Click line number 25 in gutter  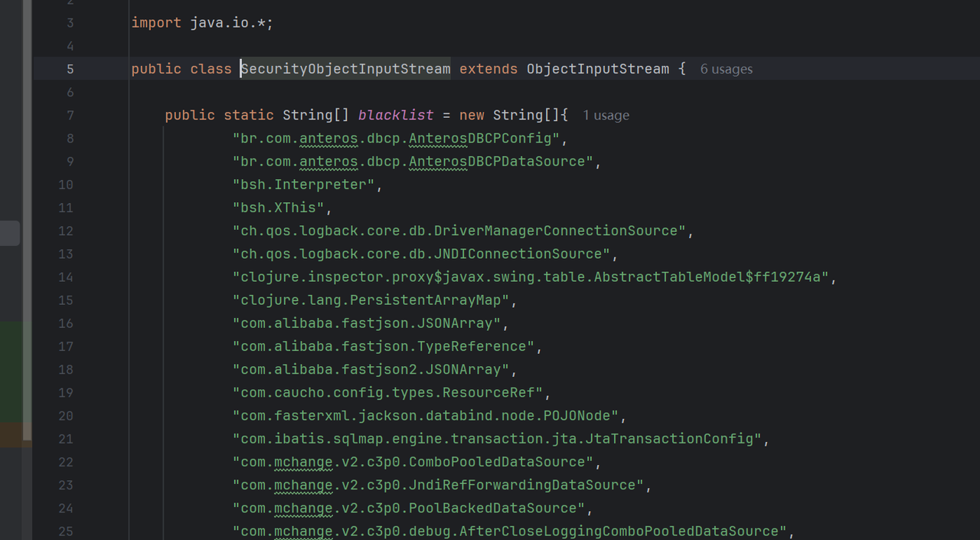point(66,531)
